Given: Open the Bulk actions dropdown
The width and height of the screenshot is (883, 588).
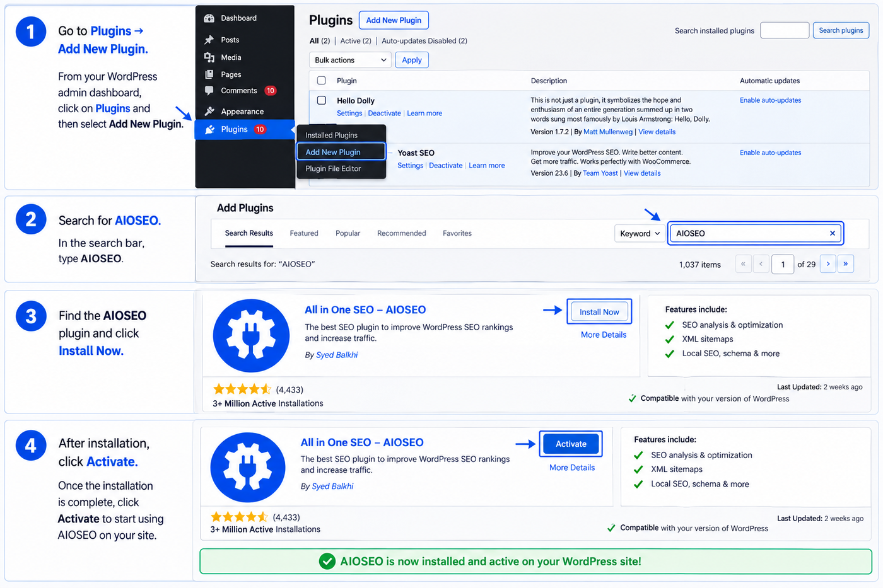Looking at the screenshot, I should (x=350, y=60).
